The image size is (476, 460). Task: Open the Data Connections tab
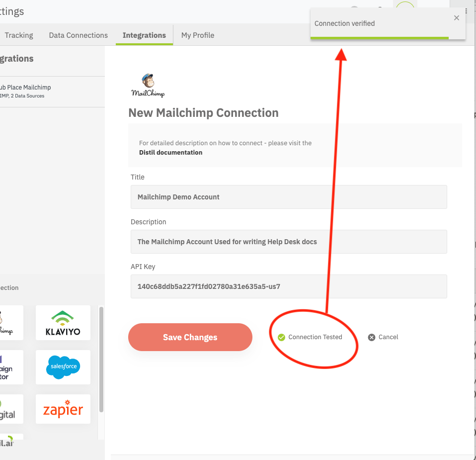79,35
